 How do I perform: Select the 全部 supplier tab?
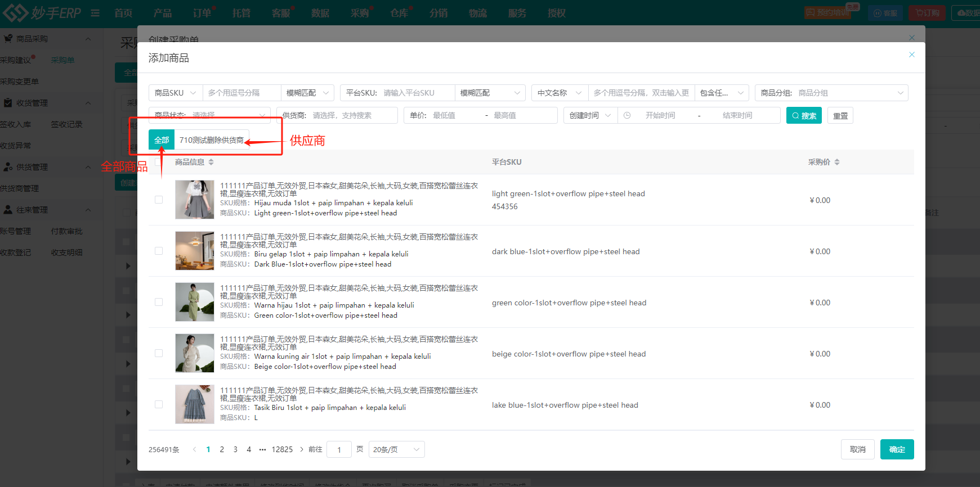click(162, 140)
